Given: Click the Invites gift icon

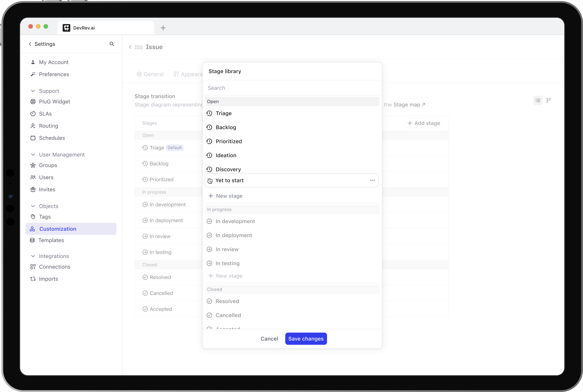Looking at the screenshot, I should [x=33, y=190].
